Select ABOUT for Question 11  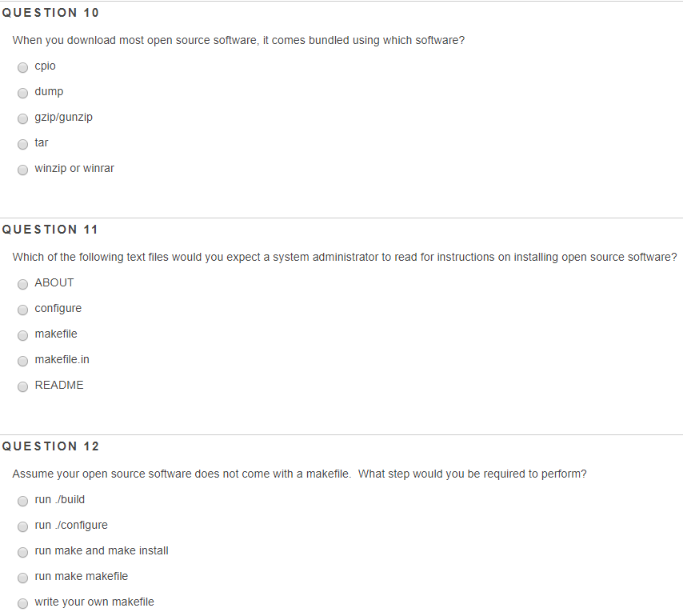[x=22, y=284]
